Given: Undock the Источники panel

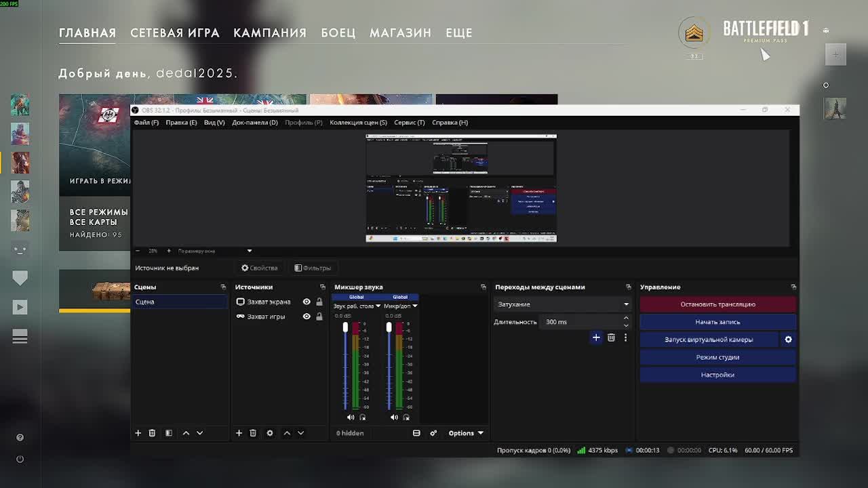Looking at the screenshot, I should [x=323, y=287].
